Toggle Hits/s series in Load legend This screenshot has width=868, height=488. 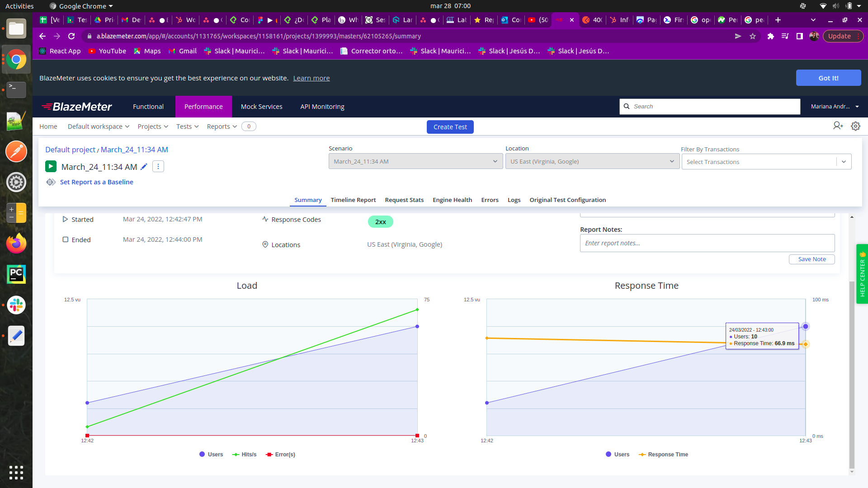click(245, 455)
